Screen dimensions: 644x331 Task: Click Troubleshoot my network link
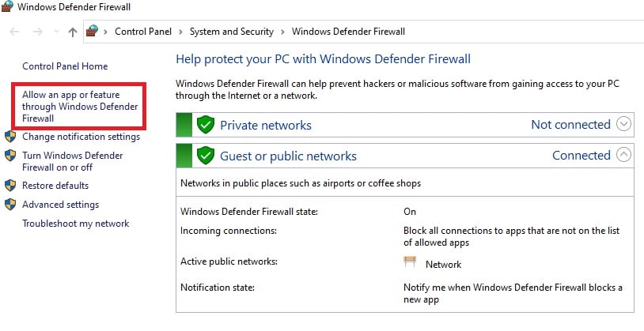[75, 224]
